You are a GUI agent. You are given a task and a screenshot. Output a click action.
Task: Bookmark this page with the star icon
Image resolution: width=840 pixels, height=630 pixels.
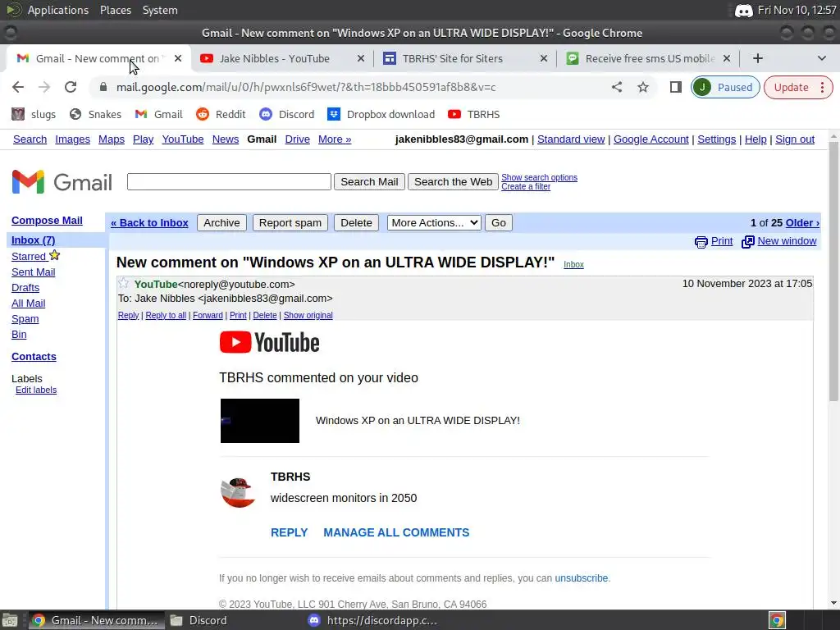643,87
